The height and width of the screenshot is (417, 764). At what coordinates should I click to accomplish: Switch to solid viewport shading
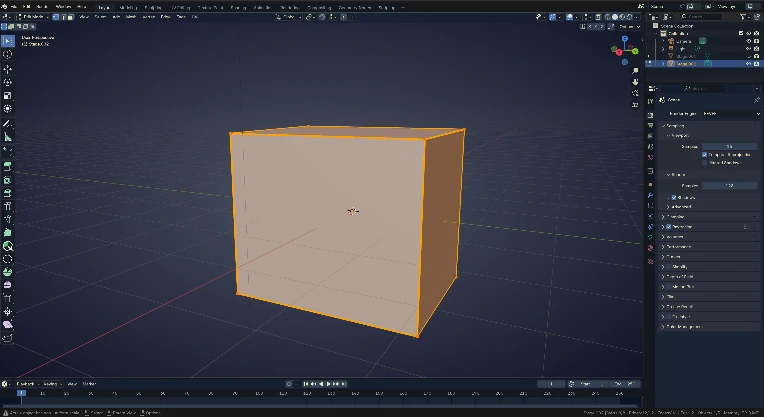614,17
